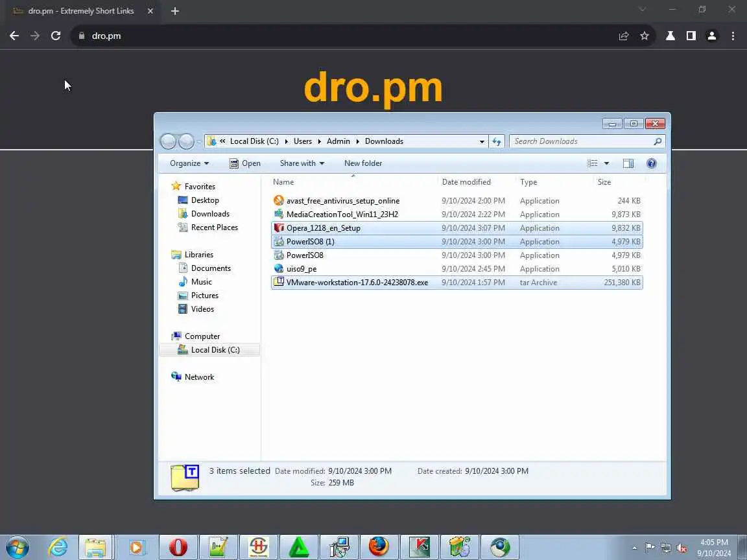747x560 pixels.
Task: Click Users in the breadcrumb path
Action: tap(303, 141)
